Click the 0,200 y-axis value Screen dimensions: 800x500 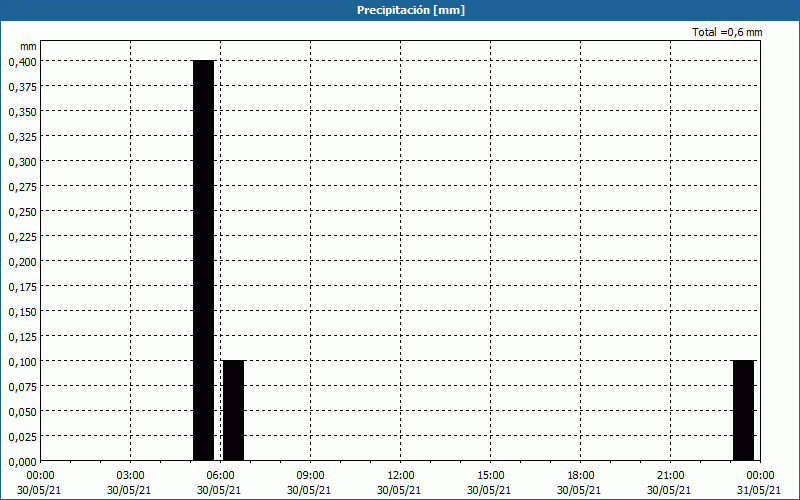[22, 261]
